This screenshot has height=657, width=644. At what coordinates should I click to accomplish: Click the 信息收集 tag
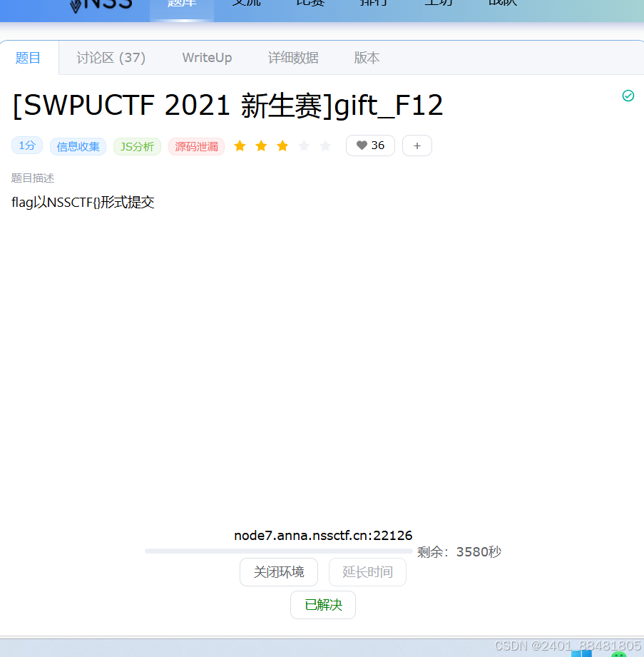[x=78, y=146]
